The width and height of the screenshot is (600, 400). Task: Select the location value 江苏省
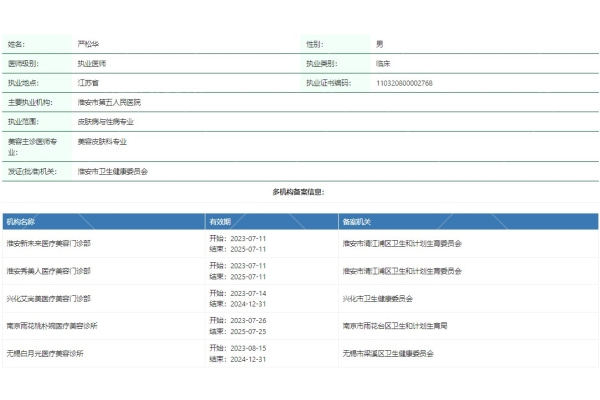pyautogui.click(x=88, y=83)
